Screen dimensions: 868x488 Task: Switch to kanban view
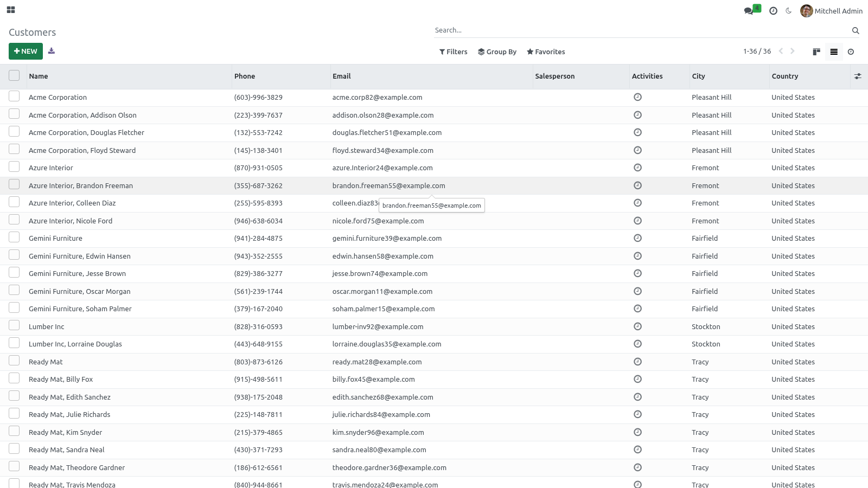[x=816, y=52]
